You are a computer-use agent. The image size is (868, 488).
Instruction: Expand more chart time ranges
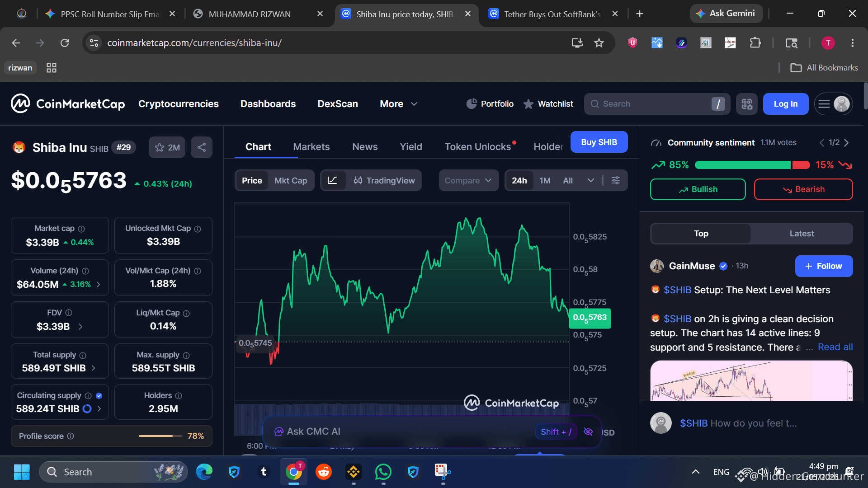coord(590,180)
